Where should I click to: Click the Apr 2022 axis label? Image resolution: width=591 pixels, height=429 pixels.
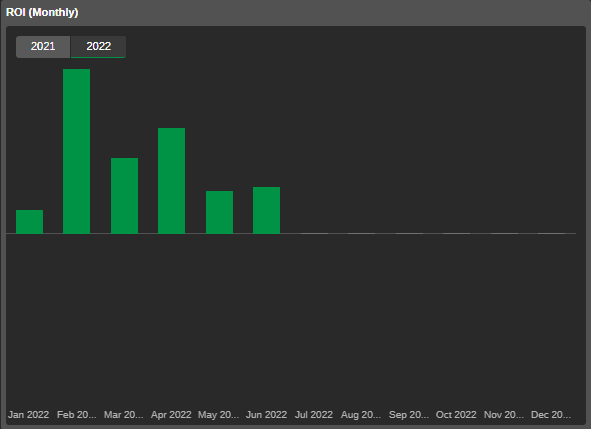pos(171,415)
